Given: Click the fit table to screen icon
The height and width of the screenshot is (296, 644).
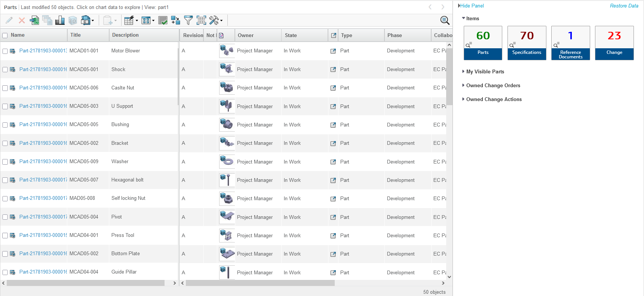Looking at the screenshot, I should (201, 20).
